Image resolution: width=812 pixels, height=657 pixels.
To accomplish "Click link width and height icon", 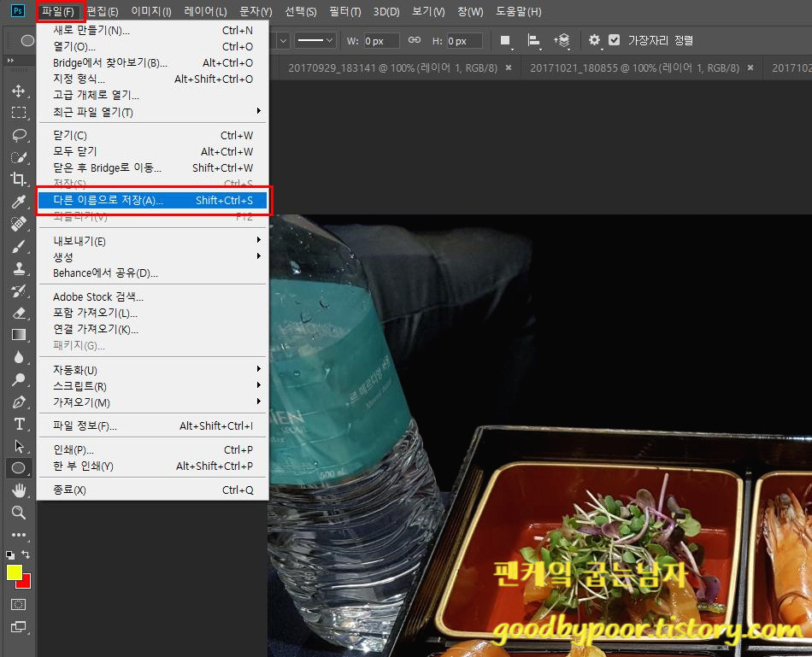I will click(415, 40).
